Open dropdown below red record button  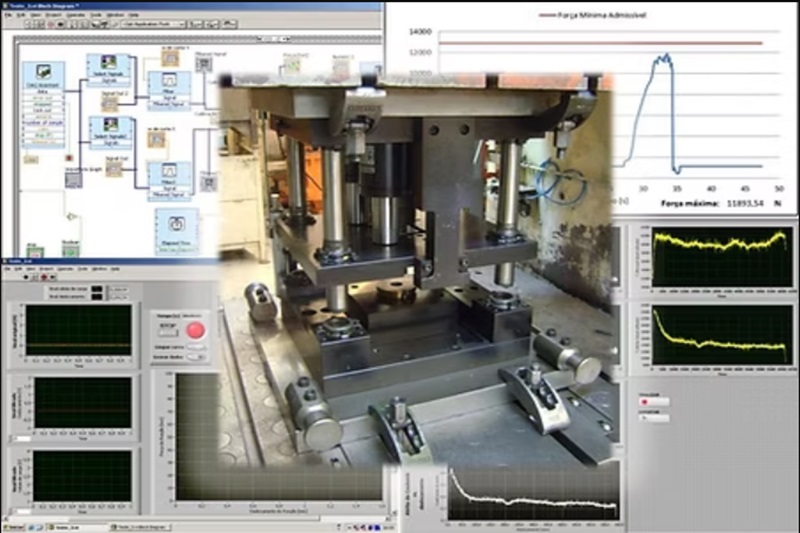(653, 418)
